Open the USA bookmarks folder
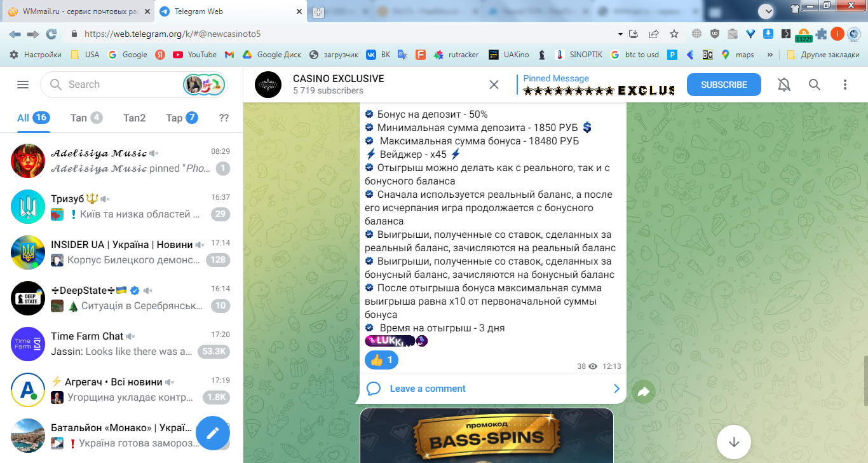This screenshot has width=868, height=463. (85, 55)
